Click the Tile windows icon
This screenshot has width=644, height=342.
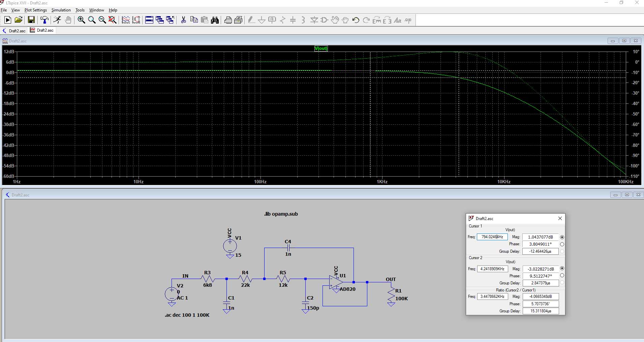point(149,20)
